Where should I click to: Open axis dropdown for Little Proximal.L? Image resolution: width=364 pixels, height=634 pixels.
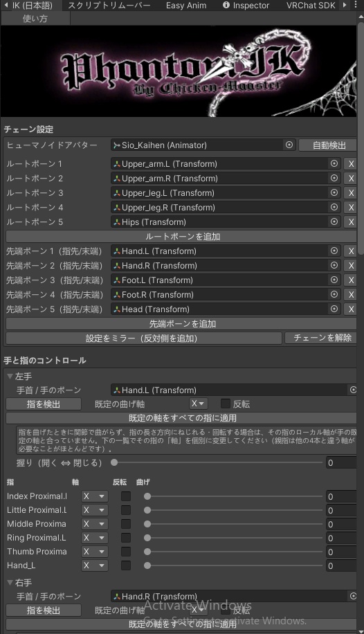95,510
